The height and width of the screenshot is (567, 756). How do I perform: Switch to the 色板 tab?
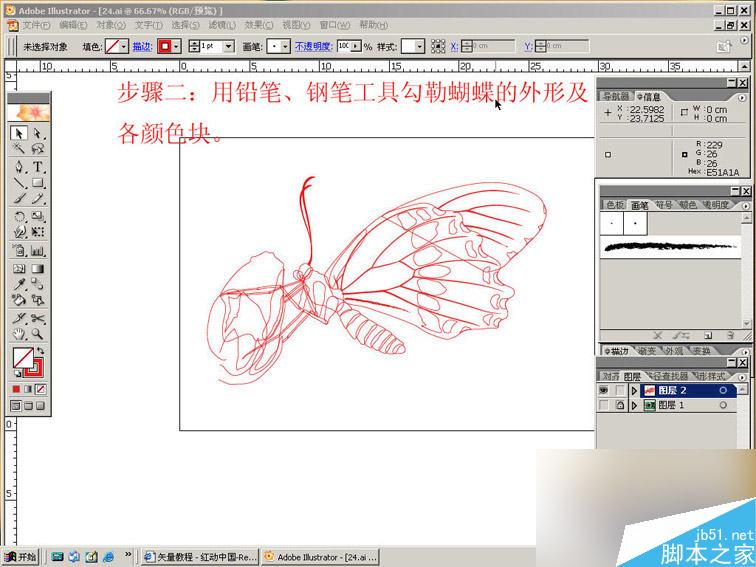coord(615,205)
